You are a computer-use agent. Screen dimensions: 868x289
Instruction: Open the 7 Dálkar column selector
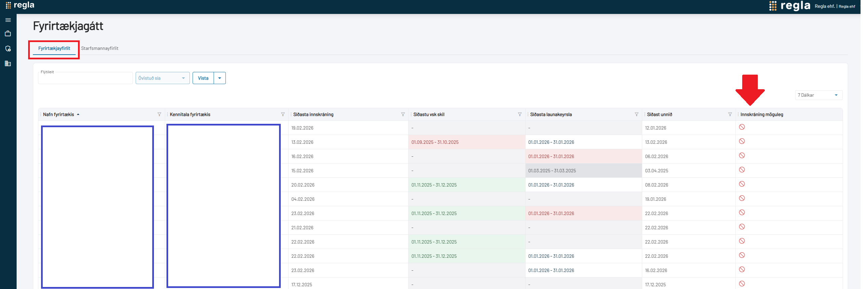pos(818,95)
